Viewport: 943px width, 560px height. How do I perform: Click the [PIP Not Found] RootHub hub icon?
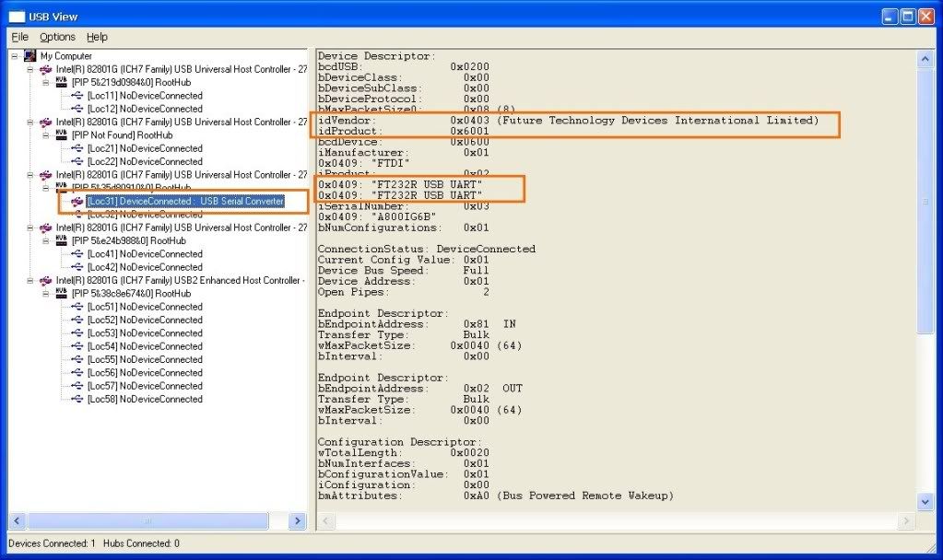pyautogui.click(x=62, y=135)
